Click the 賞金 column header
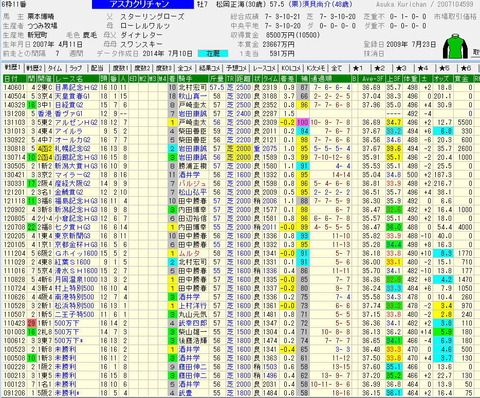 point(463,79)
